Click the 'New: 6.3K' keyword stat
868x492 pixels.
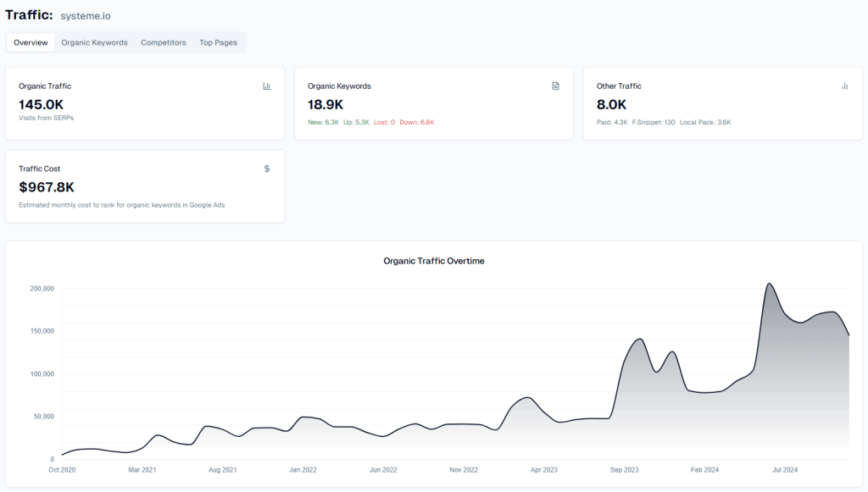point(323,122)
